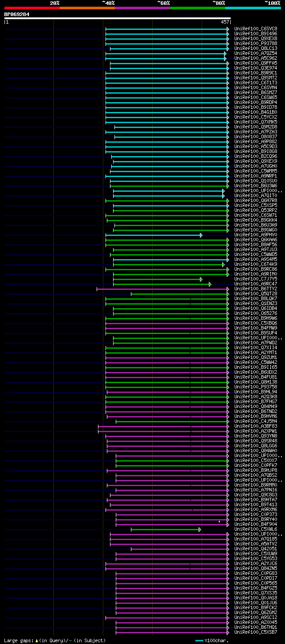The height and width of the screenshot is (644, 285).
Task: Select the UniRef100_C7J7Y5 label
Action: point(256,279)
